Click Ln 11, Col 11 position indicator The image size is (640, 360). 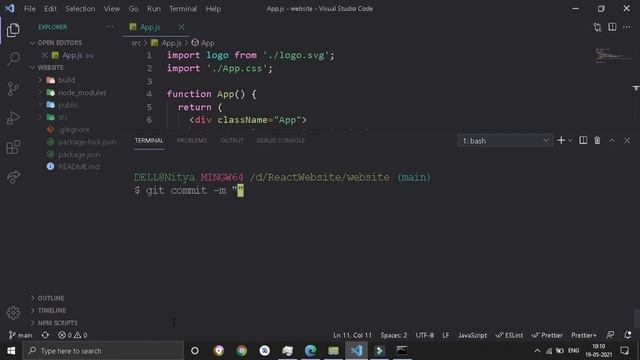352,335
